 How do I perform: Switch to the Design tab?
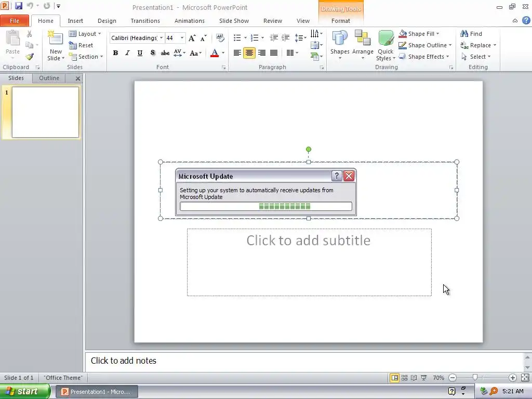(x=107, y=21)
